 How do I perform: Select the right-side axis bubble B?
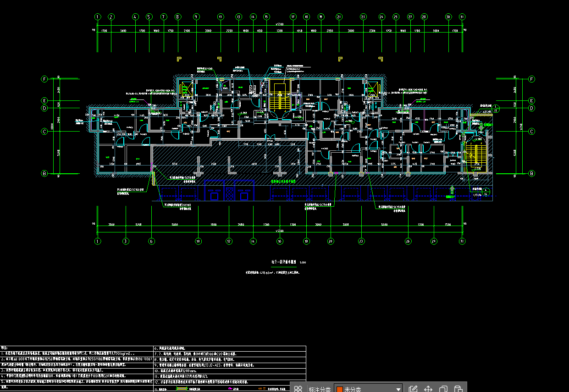tap(531, 173)
